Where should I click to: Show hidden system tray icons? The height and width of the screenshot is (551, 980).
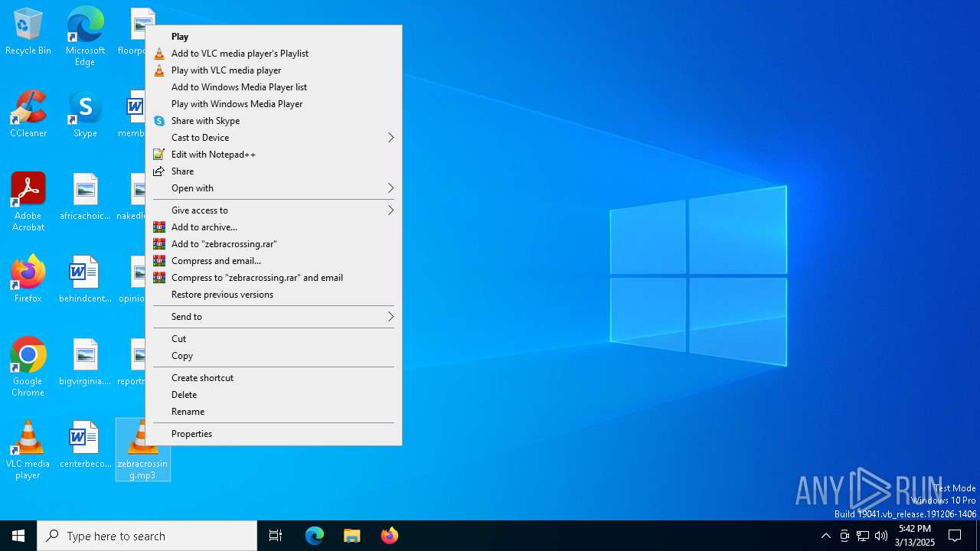[825, 536]
